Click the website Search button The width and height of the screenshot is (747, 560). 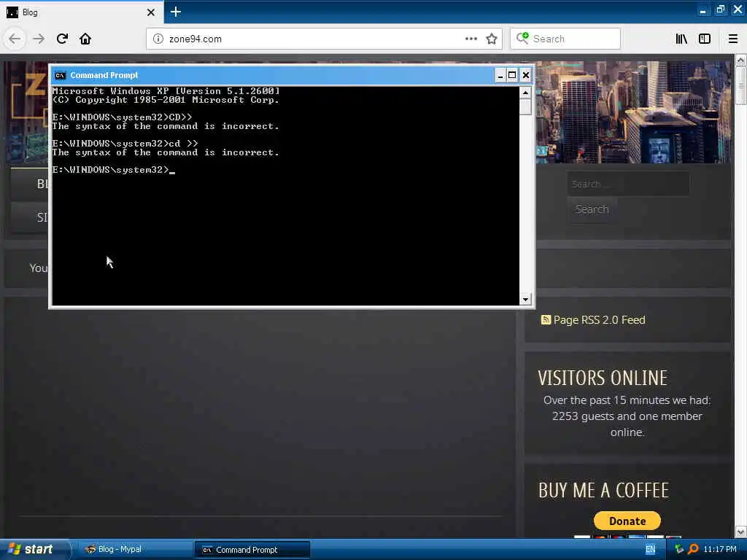[592, 209]
